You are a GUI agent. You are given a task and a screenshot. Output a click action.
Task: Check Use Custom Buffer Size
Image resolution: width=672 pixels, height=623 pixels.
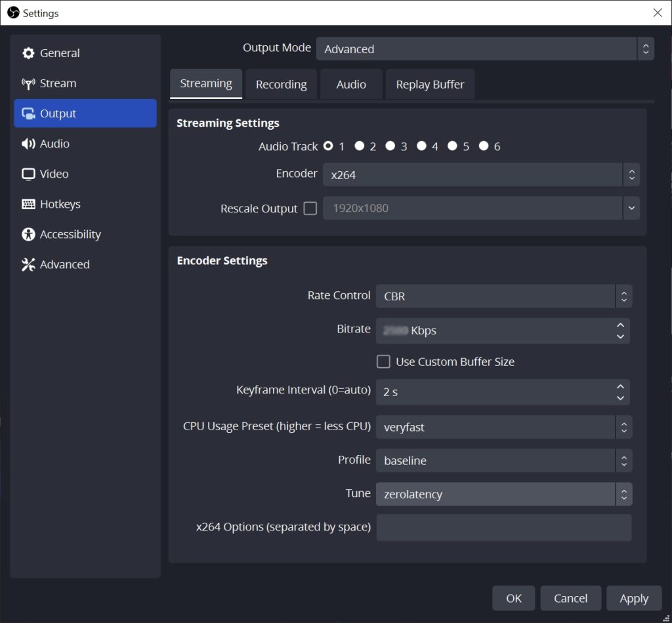tap(383, 362)
